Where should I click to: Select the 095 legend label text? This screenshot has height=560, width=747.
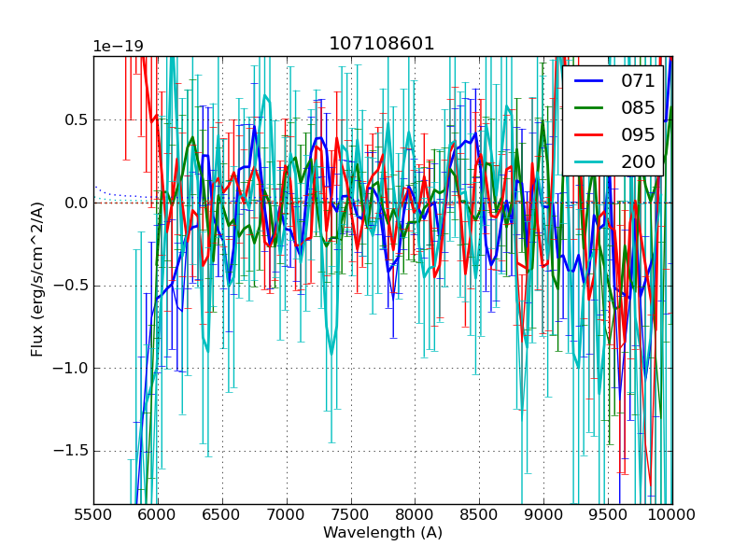638,134
